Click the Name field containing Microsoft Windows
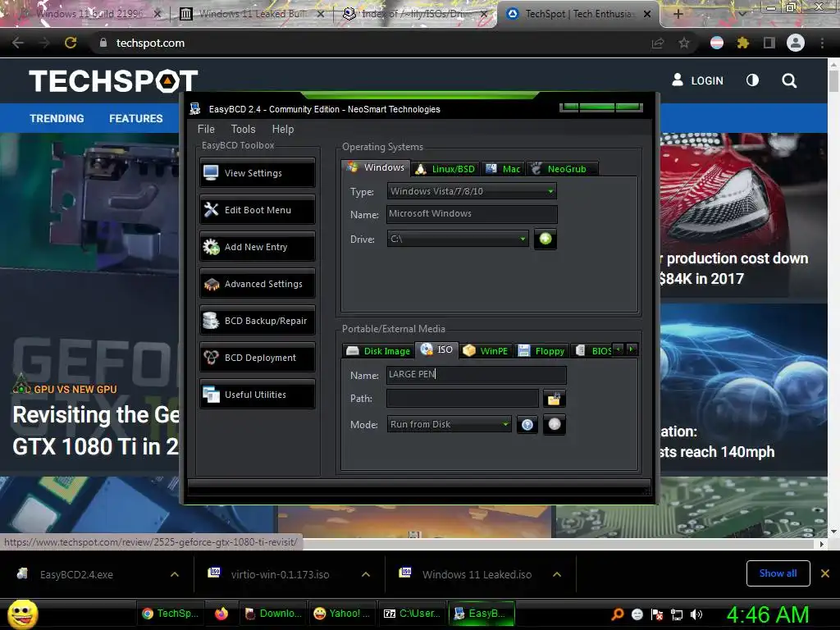The image size is (840, 630). [472, 214]
